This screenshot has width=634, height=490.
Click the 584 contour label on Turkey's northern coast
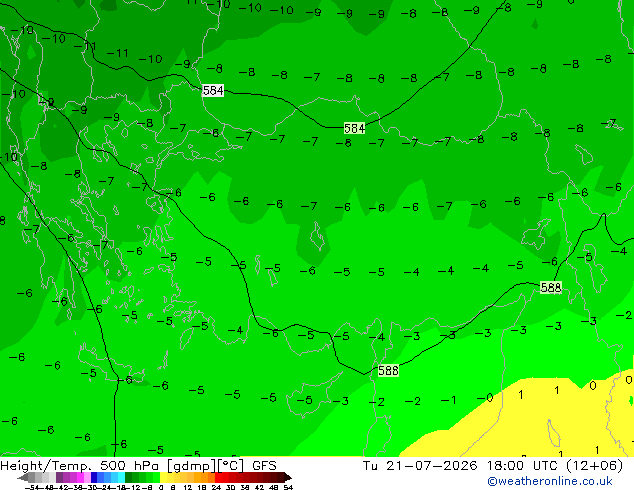[x=354, y=129]
